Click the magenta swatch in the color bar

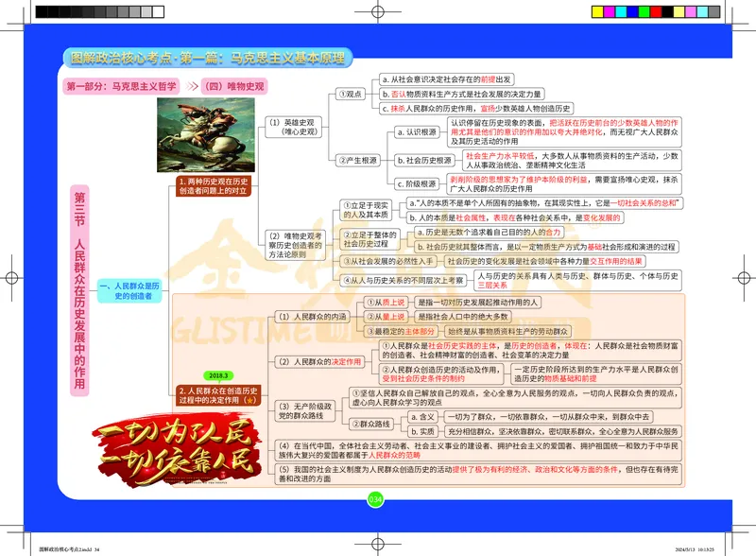610,11
